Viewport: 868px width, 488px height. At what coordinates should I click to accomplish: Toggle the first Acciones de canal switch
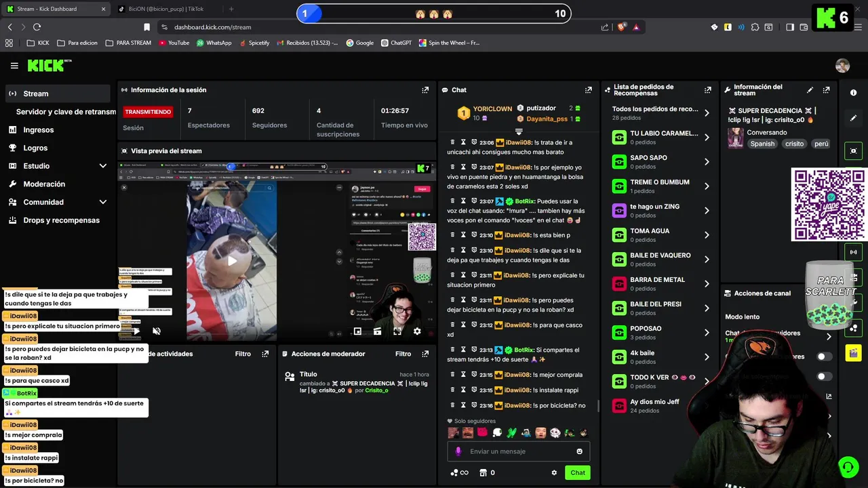tap(824, 357)
